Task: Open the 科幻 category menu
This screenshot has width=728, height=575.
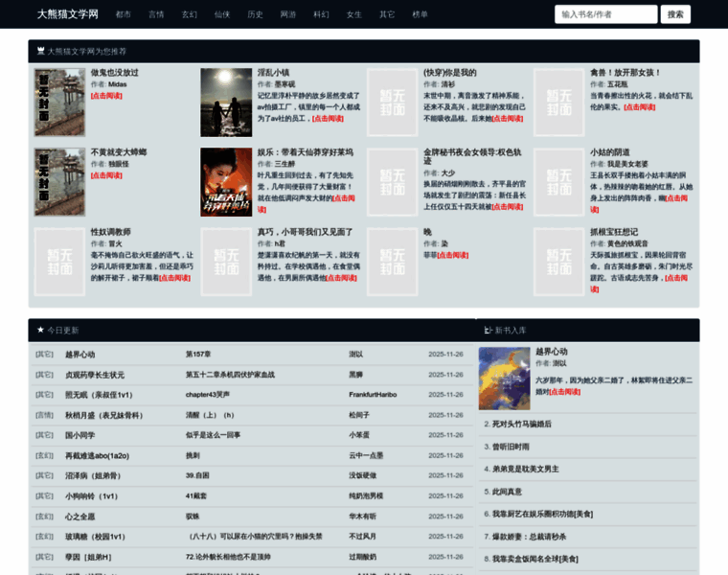Action: pyautogui.click(x=321, y=14)
